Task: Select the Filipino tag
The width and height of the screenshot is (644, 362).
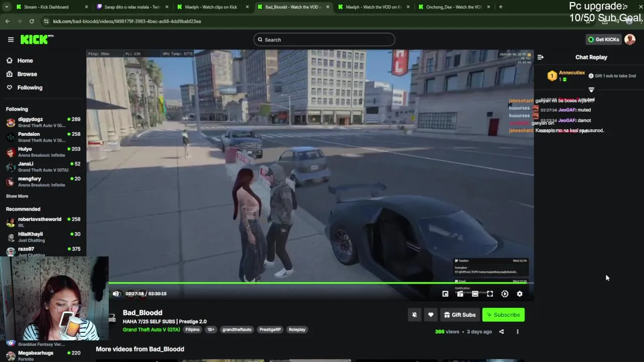Action: pyautogui.click(x=193, y=329)
